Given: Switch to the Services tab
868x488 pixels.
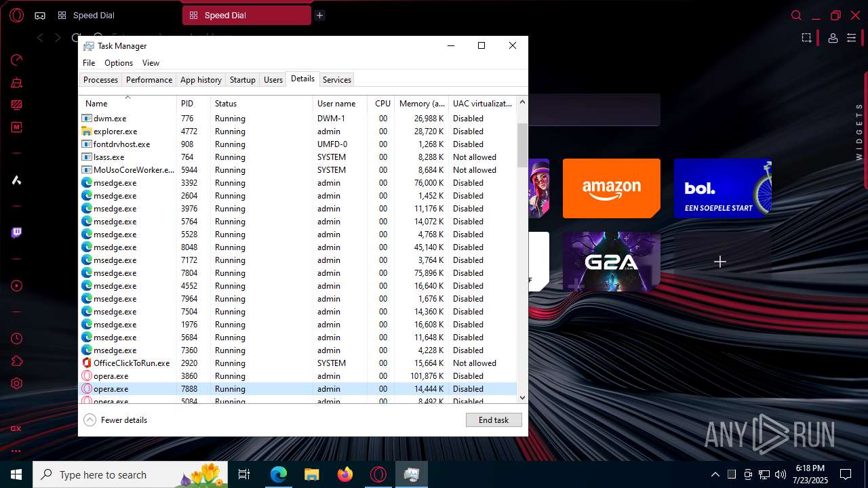Looking at the screenshot, I should tap(337, 80).
